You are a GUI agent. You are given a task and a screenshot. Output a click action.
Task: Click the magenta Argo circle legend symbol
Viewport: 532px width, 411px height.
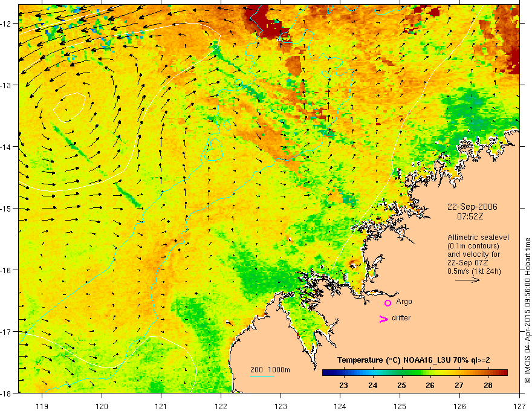[x=388, y=303]
